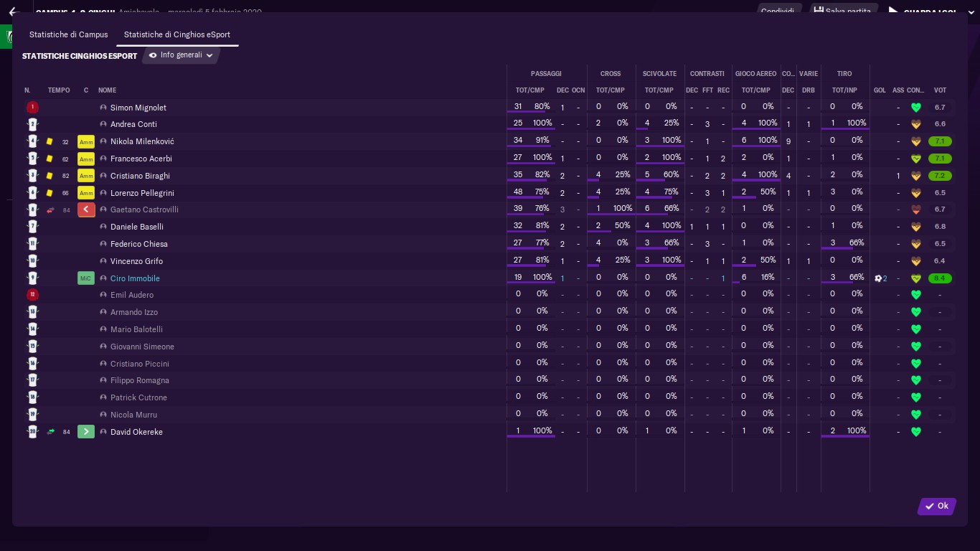Click Castrovilli's minute 84 value

click(67, 210)
